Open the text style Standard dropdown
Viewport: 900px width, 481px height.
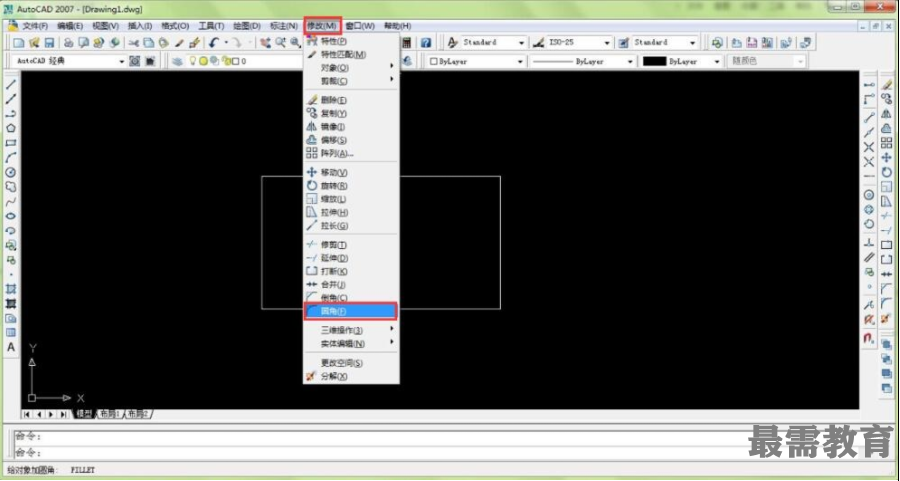point(521,43)
